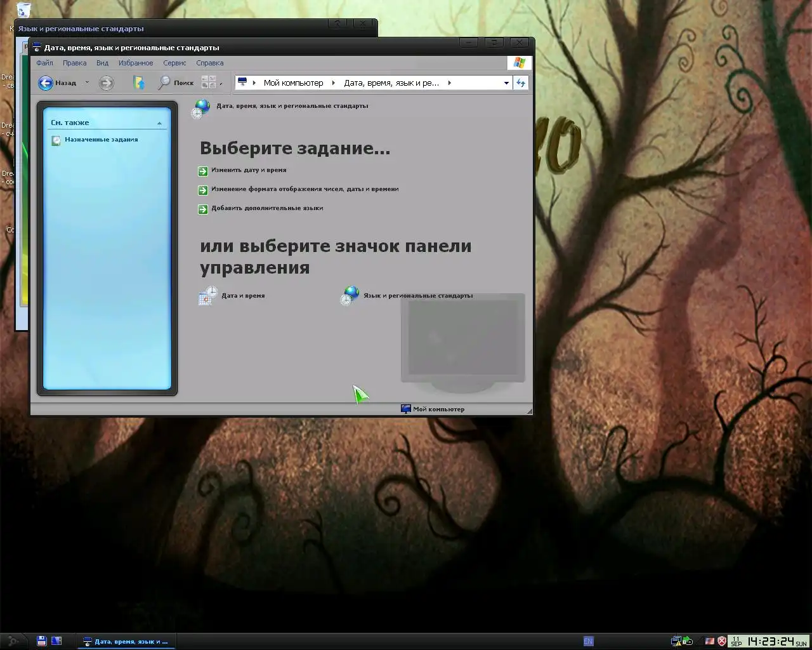Maximize the Дата, время, язык window
The height and width of the screenshot is (650, 812).
point(494,43)
